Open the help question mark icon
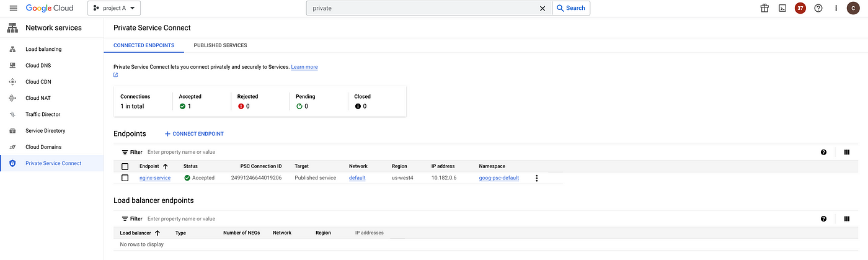 [818, 8]
